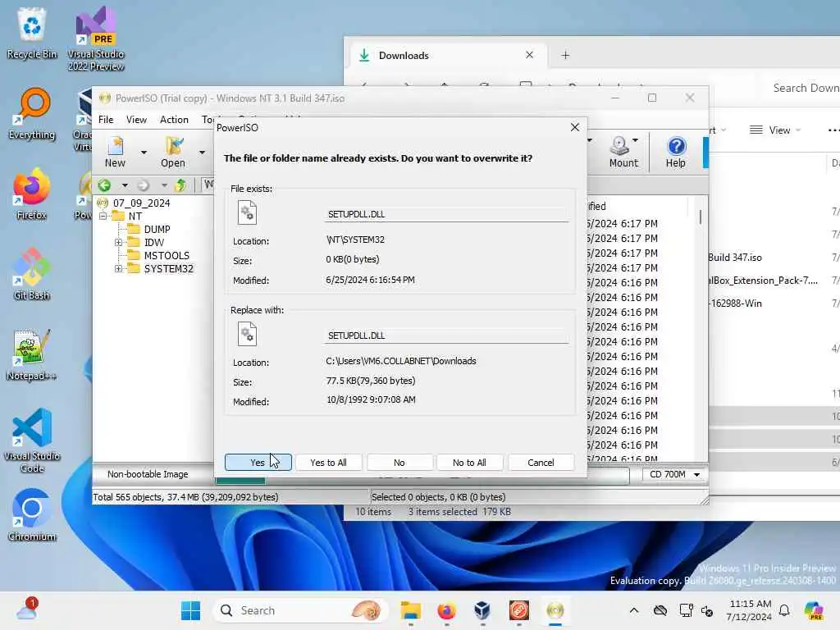
Task: Open the Firefox desktop icon
Action: 32,194
